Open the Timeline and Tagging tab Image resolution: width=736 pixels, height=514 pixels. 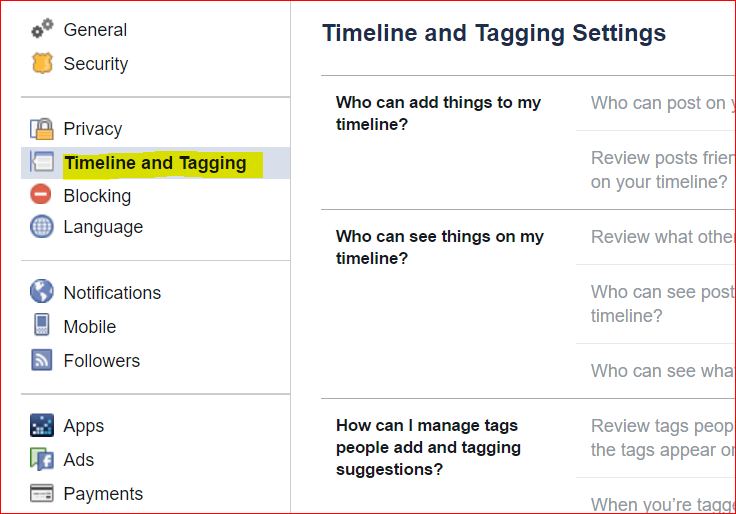[x=155, y=163]
